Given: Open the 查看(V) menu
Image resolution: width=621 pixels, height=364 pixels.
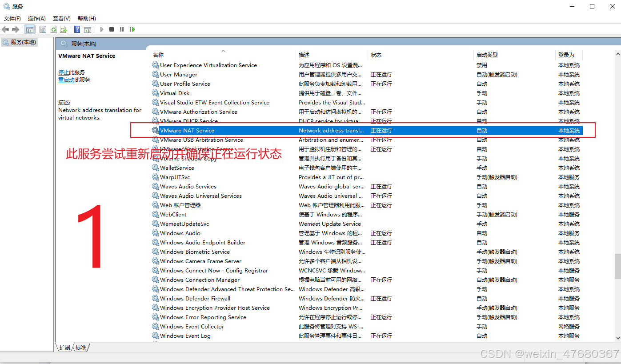Looking at the screenshot, I should tap(62, 18).
